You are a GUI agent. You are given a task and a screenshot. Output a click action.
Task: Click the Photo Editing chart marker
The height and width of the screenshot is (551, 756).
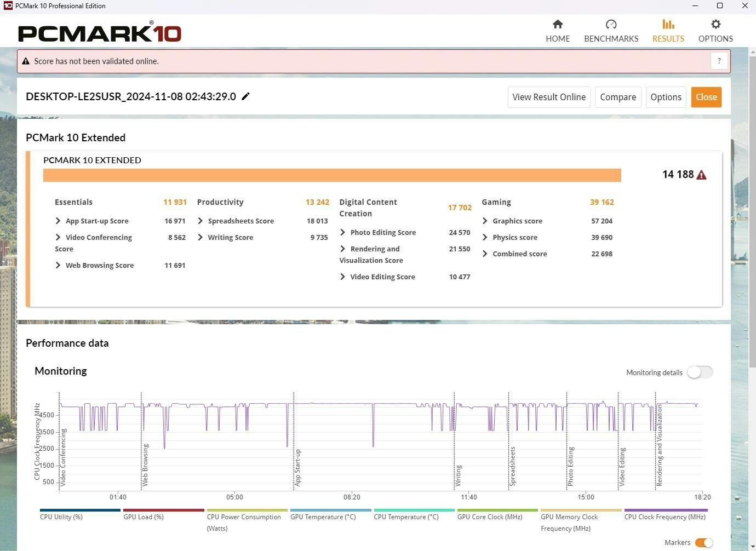coord(570,467)
